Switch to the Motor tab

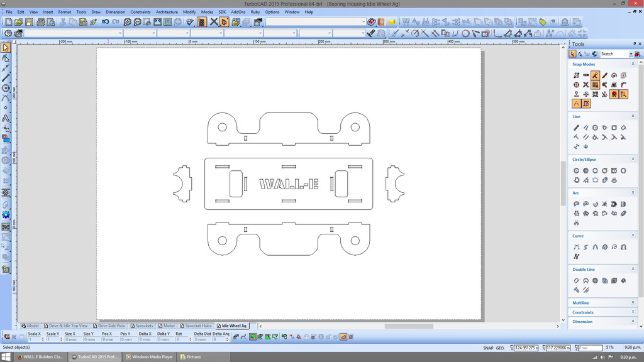(x=167, y=326)
